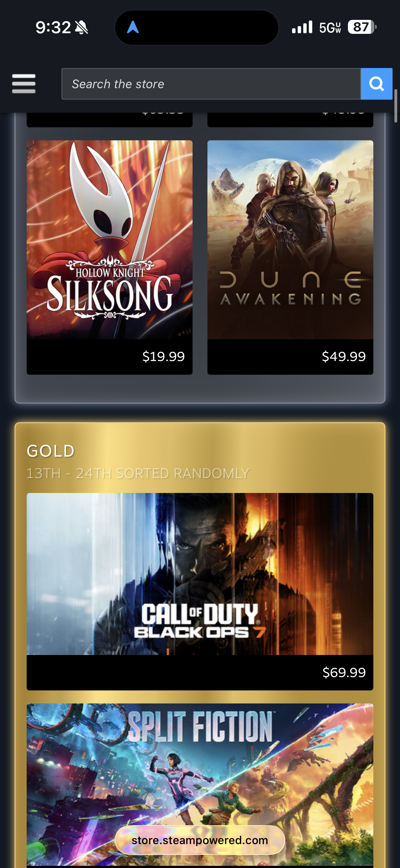Tap the 9:32 clock in status bar
The height and width of the screenshot is (868, 400).
53,27
